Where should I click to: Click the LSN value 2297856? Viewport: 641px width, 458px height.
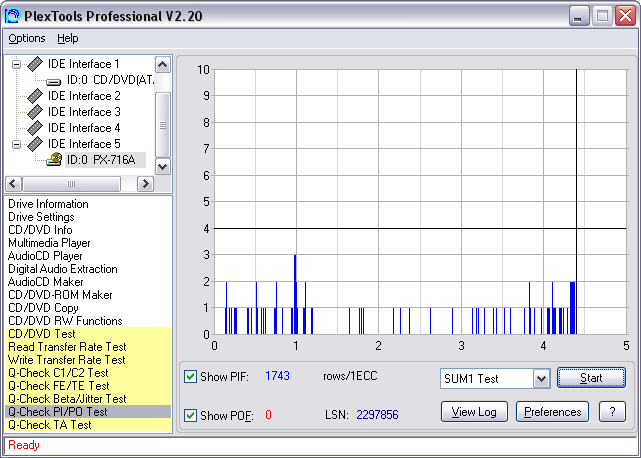[377, 415]
